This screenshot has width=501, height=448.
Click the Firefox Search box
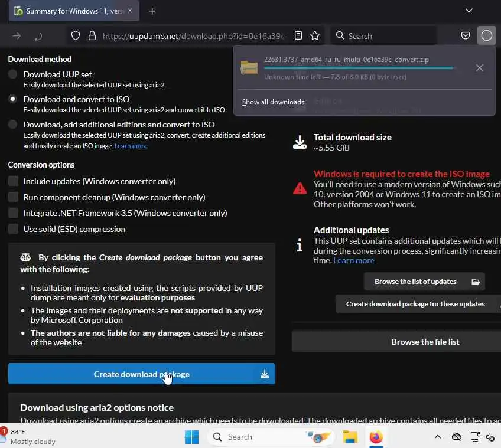pos(383,36)
